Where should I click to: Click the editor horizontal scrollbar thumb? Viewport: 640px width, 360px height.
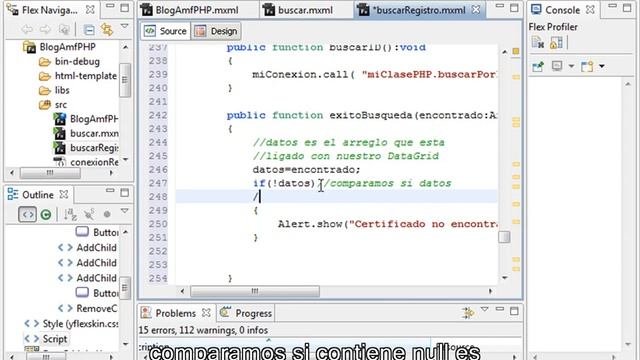pyautogui.click(x=255, y=291)
